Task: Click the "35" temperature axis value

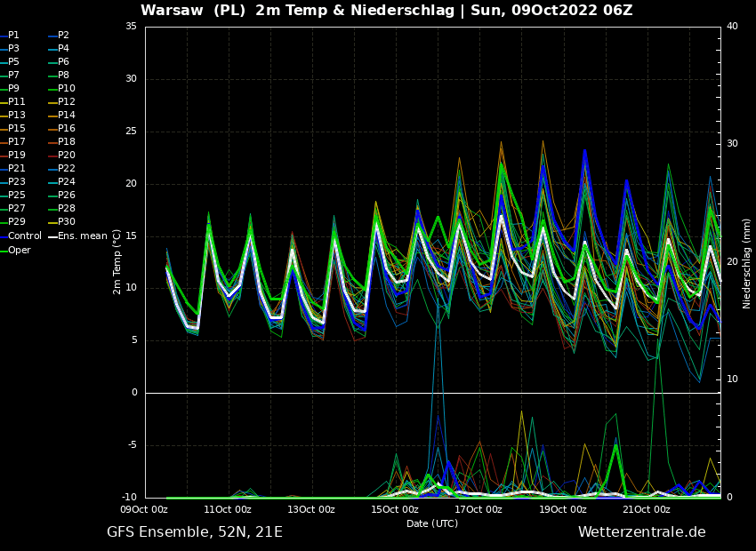Action: 131,26
